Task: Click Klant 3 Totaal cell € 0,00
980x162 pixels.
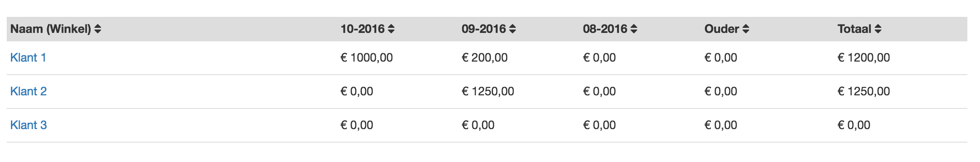Action: point(854,125)
